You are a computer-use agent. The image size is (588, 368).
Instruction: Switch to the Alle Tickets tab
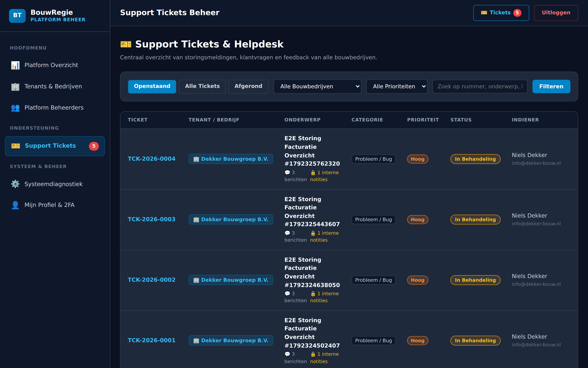tap(202, 86)
